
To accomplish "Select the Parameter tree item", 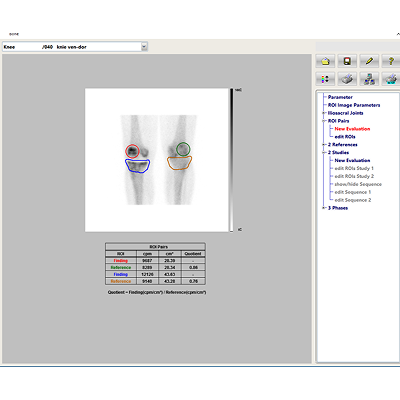I will [x=340, y=97].
